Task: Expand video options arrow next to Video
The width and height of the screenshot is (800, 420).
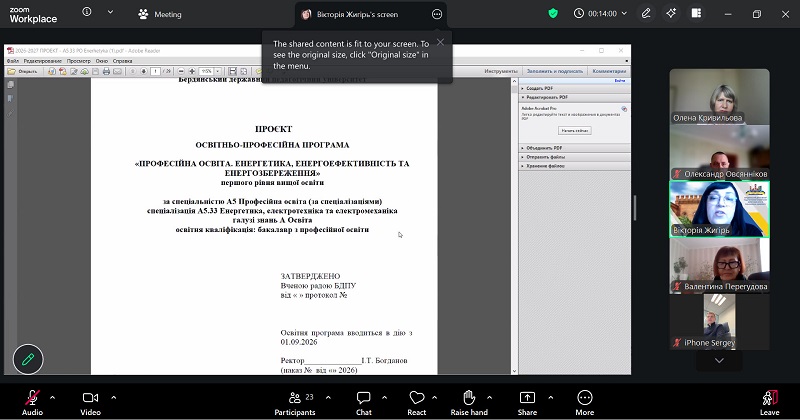Action: pos(112,397)
